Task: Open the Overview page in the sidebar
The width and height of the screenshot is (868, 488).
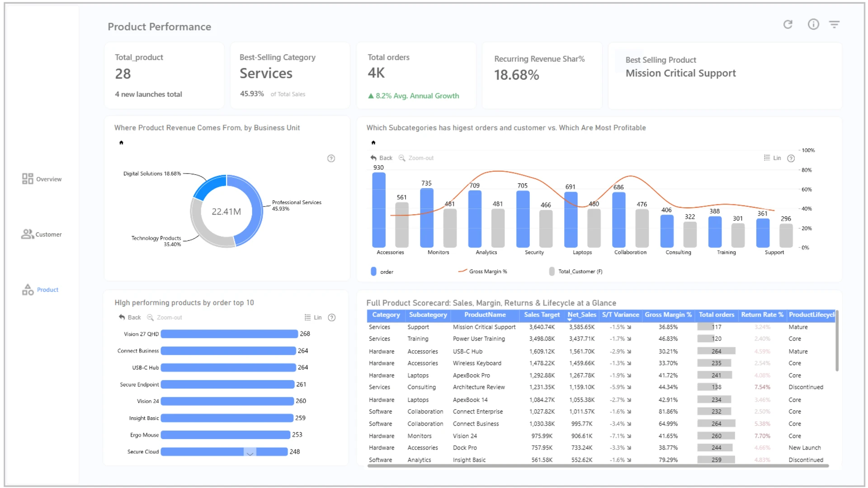Action: [x=42, y=179]
